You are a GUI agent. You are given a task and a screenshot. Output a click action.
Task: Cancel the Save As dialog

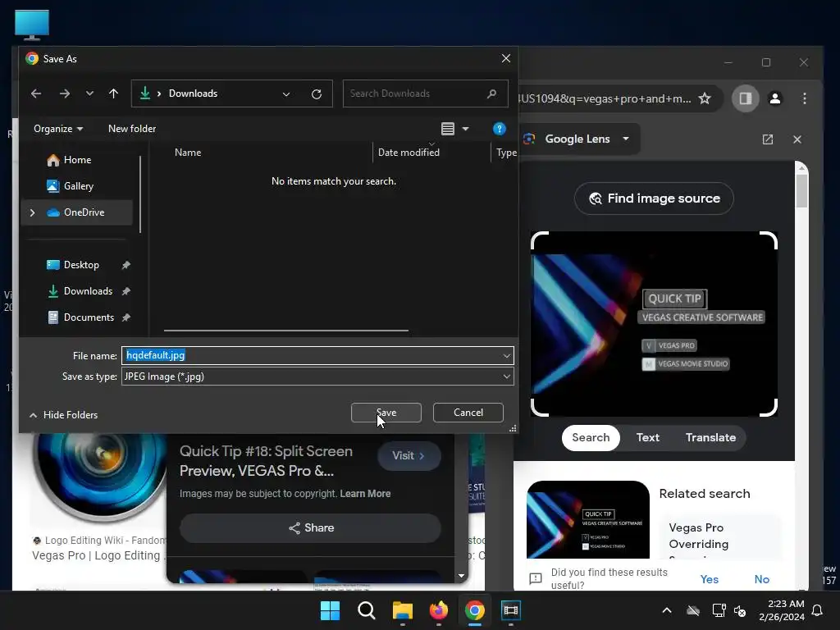point(468,413)
